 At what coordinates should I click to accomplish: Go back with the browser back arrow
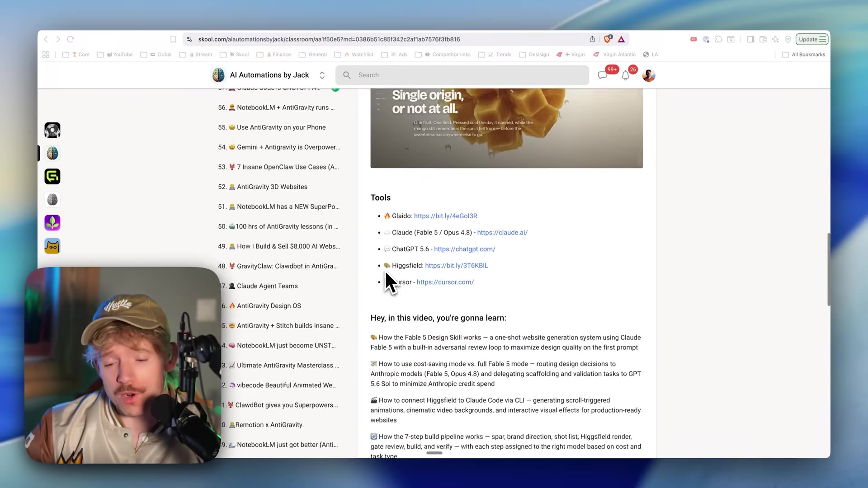click(x=46, y=39)
